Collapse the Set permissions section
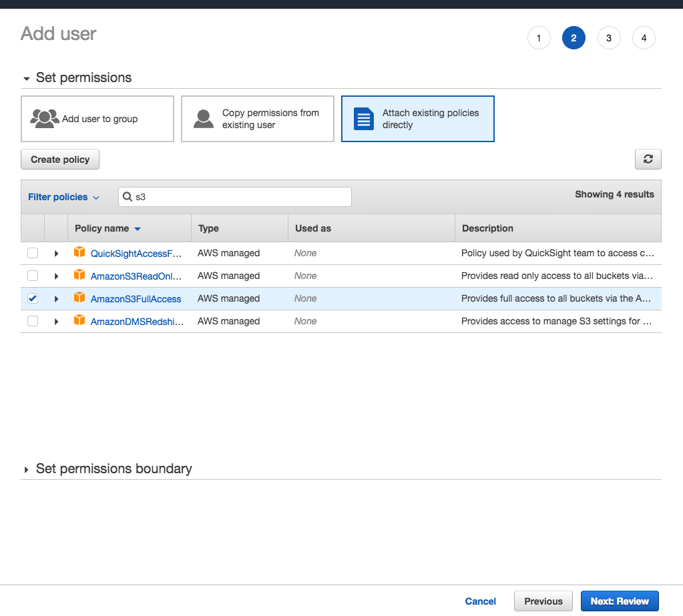Viewport: 683px width, 616px height. tap(27, 79)
